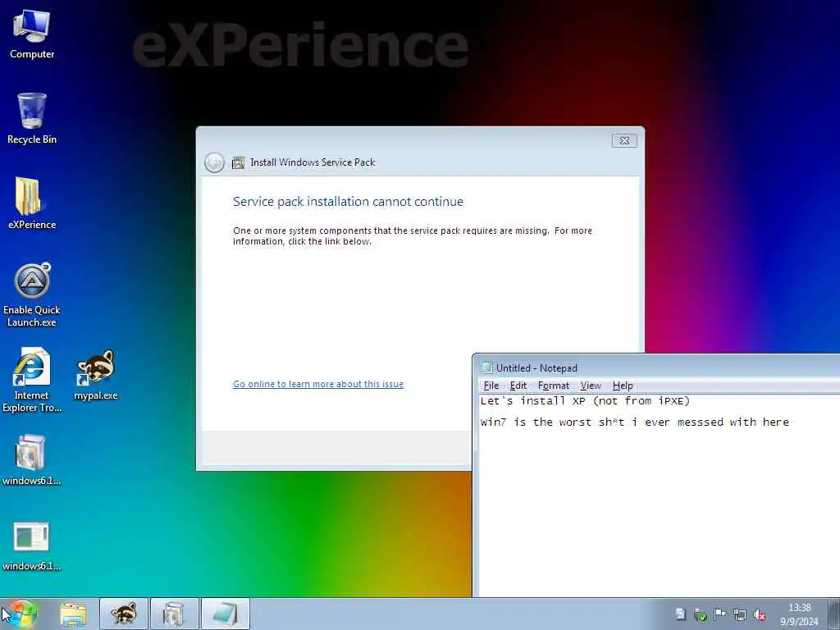Screen dimensions: 840x630
Task: Click the back arrow in Service Pack dialog
Action: pos(214,162)
